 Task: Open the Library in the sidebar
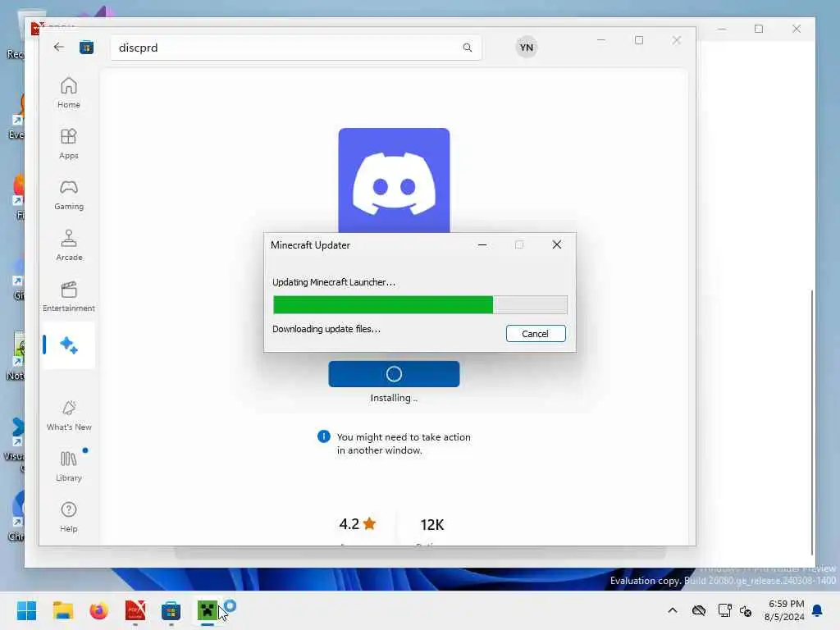pyautogui.click(x=69, y=466)
